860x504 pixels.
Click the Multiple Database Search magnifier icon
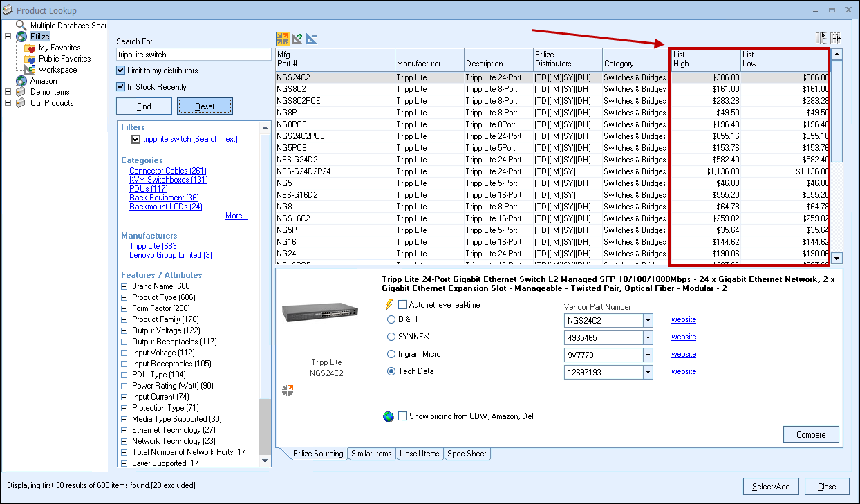(21, 26)
